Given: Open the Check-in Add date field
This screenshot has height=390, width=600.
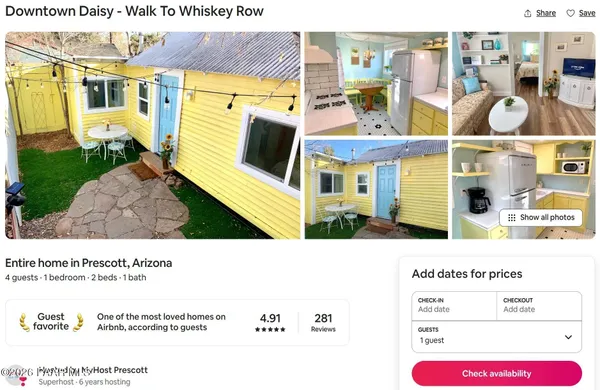Looking at the screenshot, I should click(454, 305).
